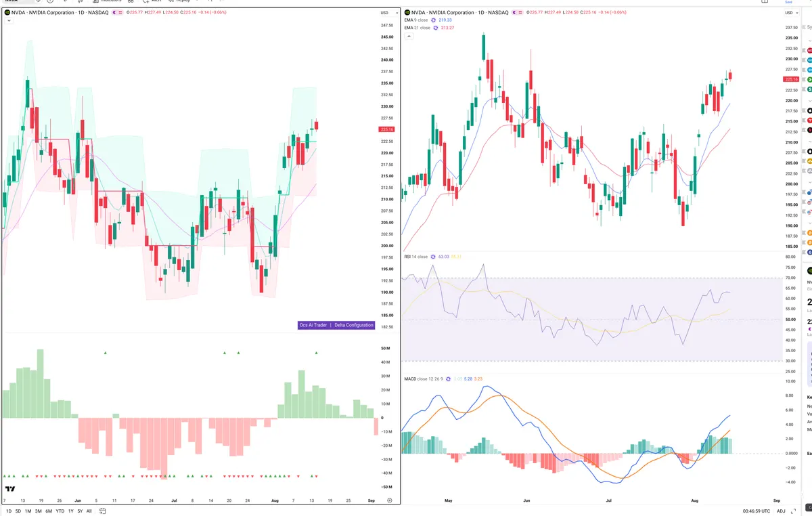Click the Delta Configuration label
The image size is (812, 516).
pyautogui.click(x=354, y=325)
